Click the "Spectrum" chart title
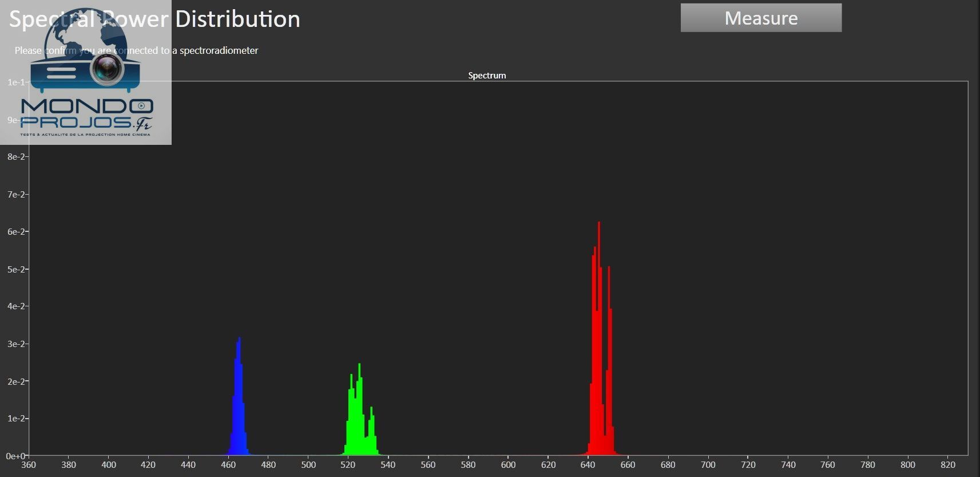 click(487, 75)
